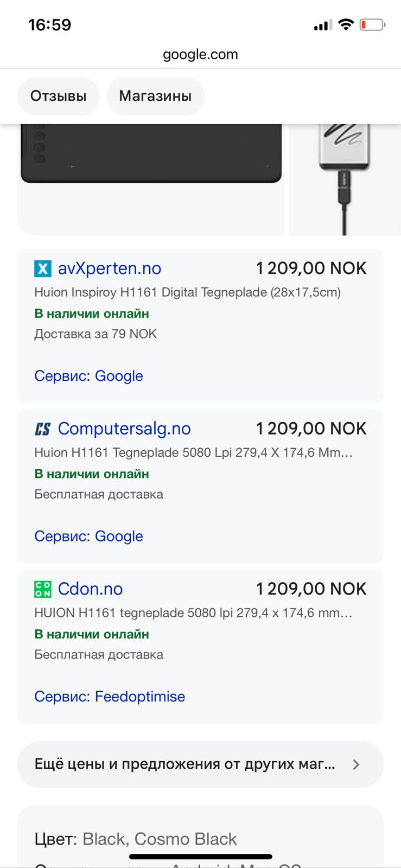Expand more prices from other stores
Image resolution: width=401 pixels, height=868 pixels.
184,764
